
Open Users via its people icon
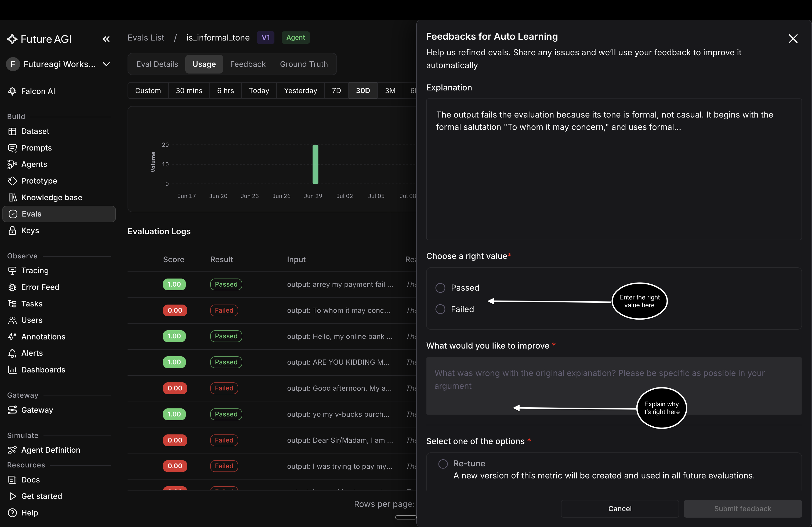tap(12, 320)
